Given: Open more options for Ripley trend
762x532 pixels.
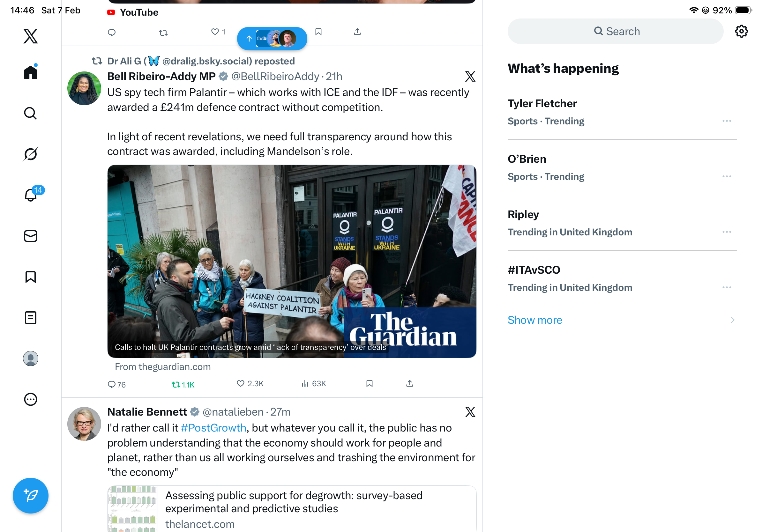Looking at the screenshot, I should click(727, 232).
